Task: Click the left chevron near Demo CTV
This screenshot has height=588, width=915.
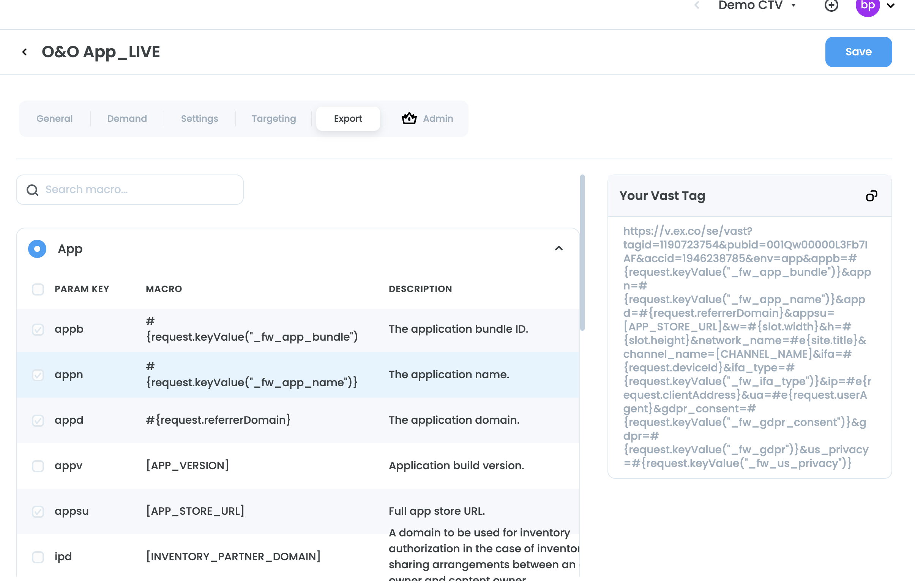Action: click(x=697, y=5)
